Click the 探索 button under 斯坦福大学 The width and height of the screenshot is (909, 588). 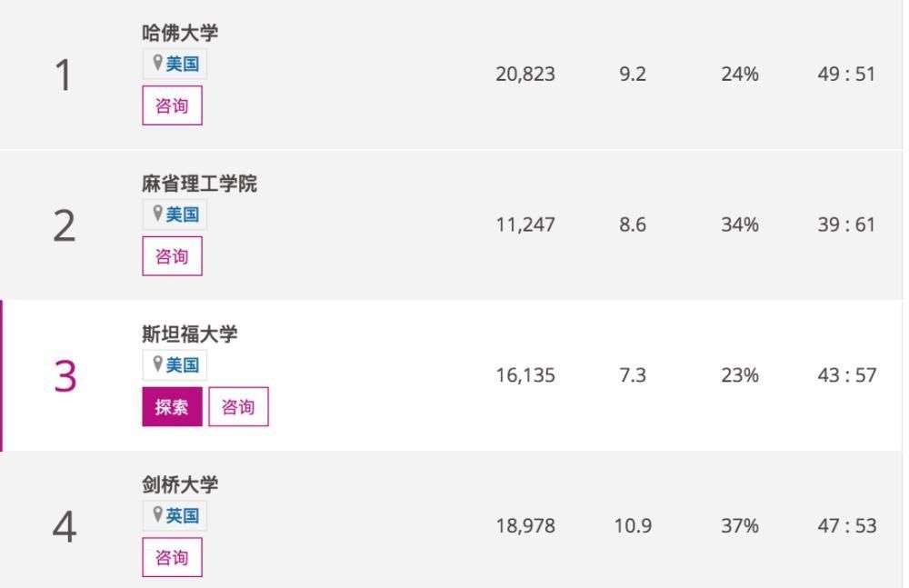click(x=172, y=406)
